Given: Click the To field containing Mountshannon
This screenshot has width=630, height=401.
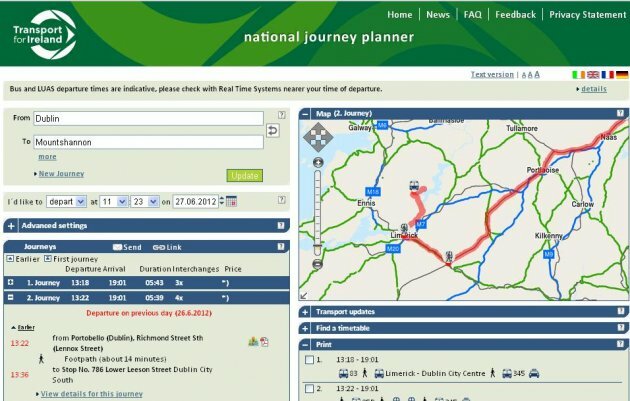Looking at the screenshot, I should coord(148,142).
